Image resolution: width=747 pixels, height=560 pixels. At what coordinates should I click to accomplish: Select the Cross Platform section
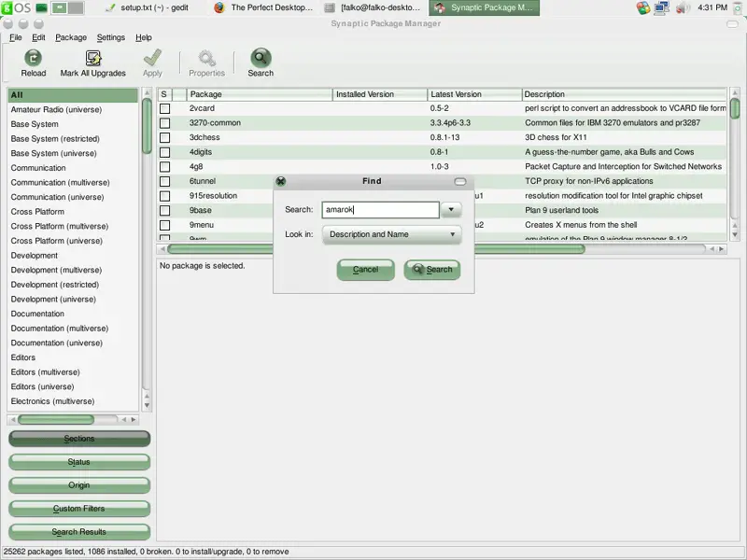[x=73, y=212]
